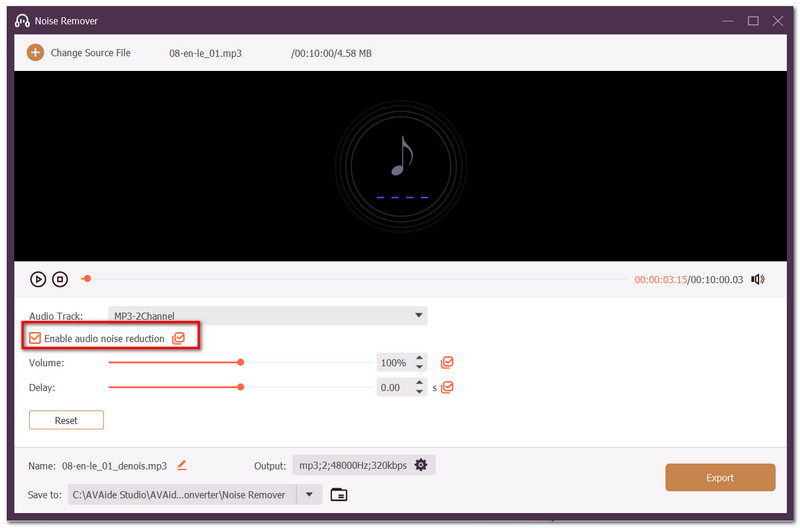800x528 pixels.
Task: Increase Delay value with up arrow
Action: pyautogui.click(x=419, y=383)
